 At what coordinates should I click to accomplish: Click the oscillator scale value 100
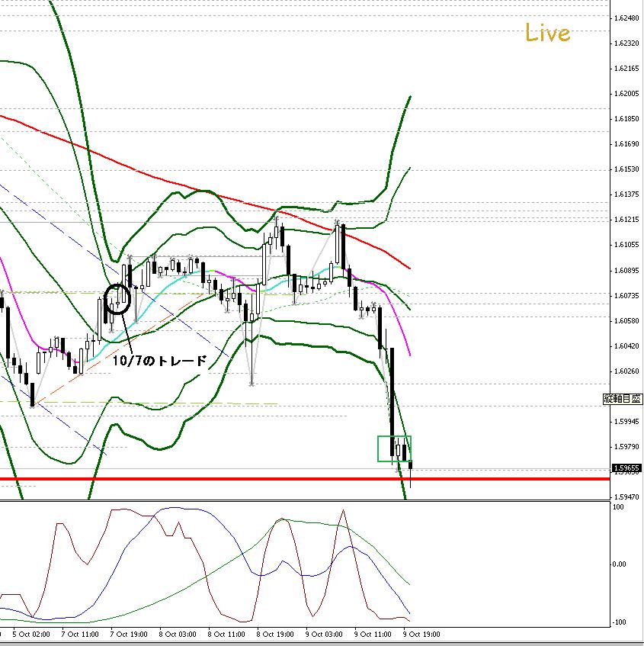point(618,507)
